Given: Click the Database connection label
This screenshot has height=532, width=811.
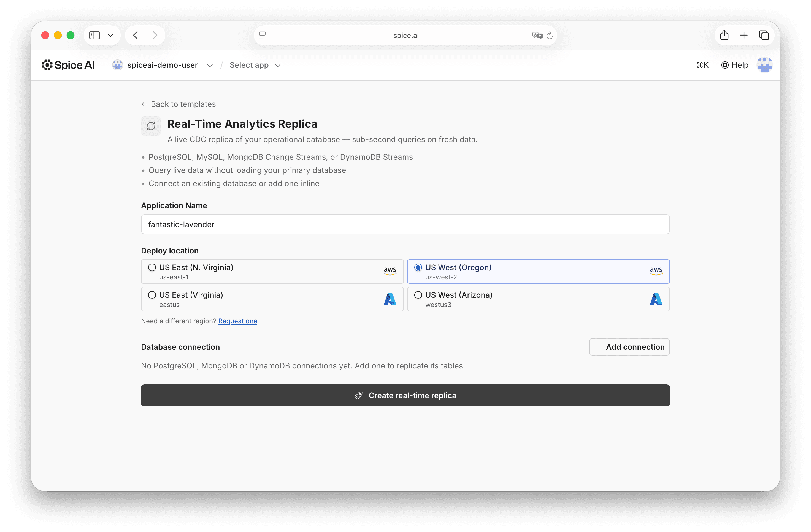Looking at the screenshot, I should [x=180, y=347].
